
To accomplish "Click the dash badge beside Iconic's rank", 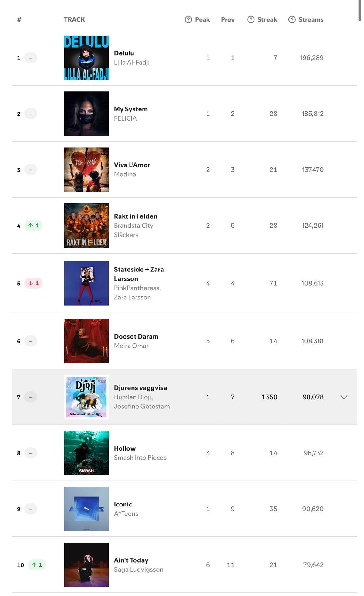I will [x=30, y=509].
